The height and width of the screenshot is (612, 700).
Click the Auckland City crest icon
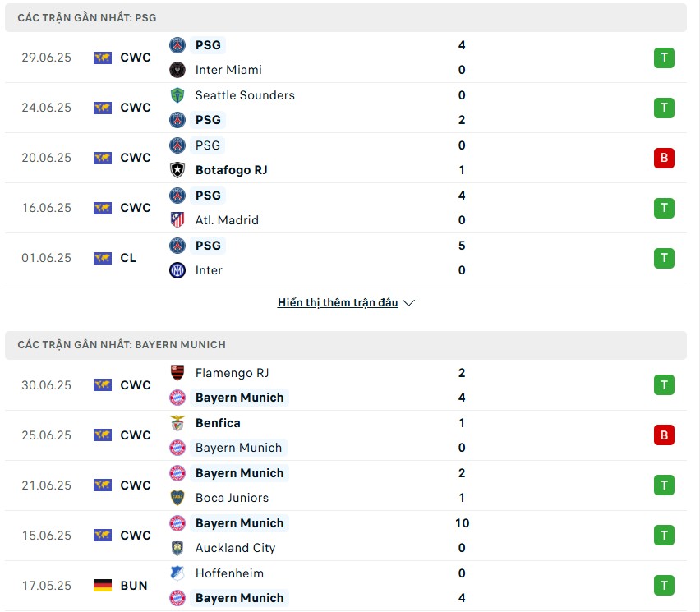(x=177, y=548)
